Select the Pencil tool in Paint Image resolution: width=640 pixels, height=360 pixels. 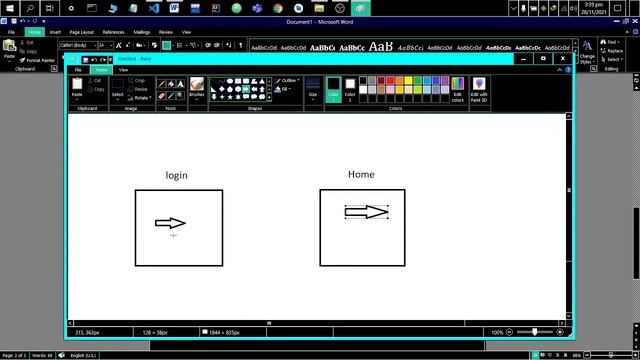[162, 84]
